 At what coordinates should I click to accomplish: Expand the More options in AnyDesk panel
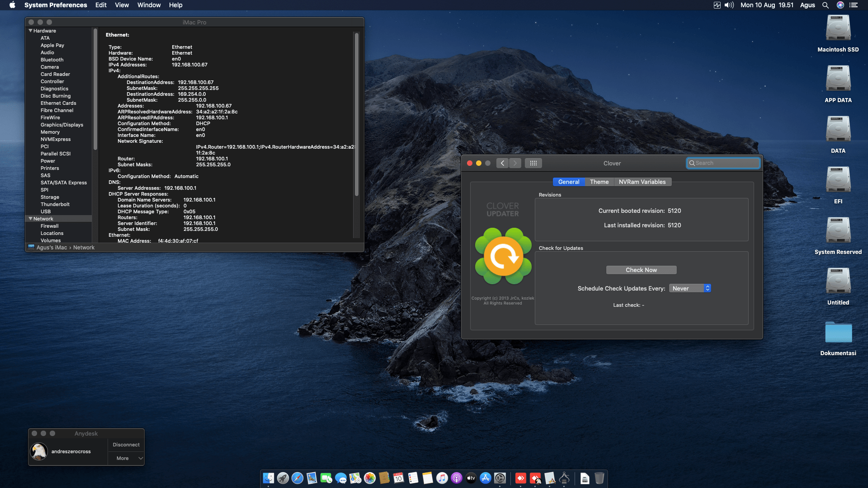[x=126, y=458]
